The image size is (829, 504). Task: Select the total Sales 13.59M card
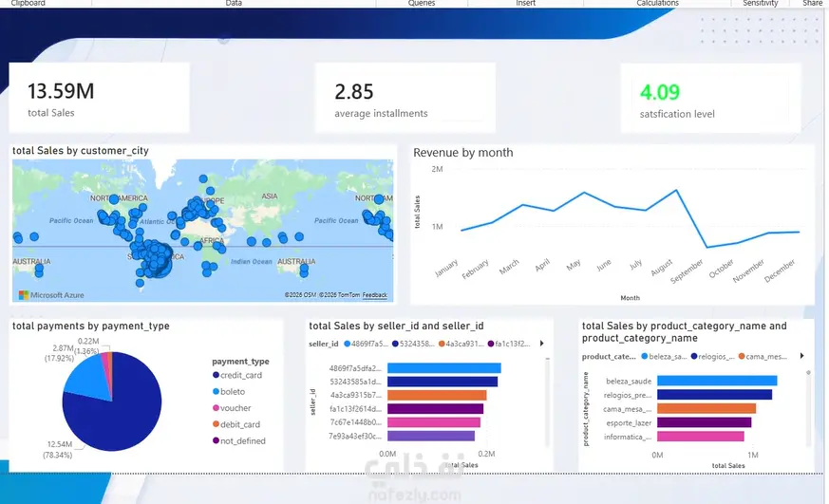point(99,98)
